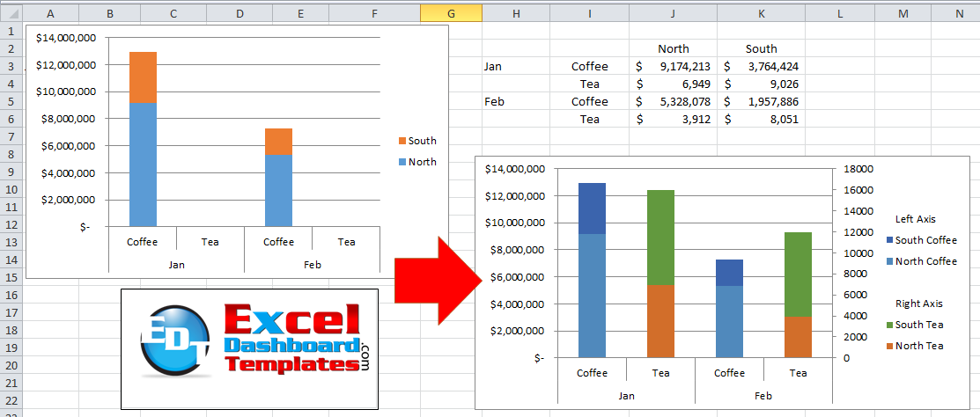Select South Coffee legend swatch
Screen dimensions: 980x417
[x=889, y=240]
